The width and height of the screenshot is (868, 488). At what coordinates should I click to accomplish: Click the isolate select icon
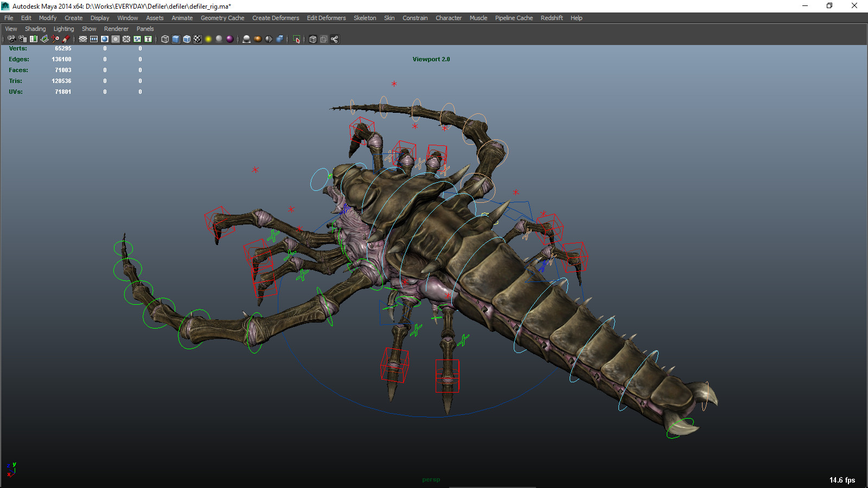296,38
